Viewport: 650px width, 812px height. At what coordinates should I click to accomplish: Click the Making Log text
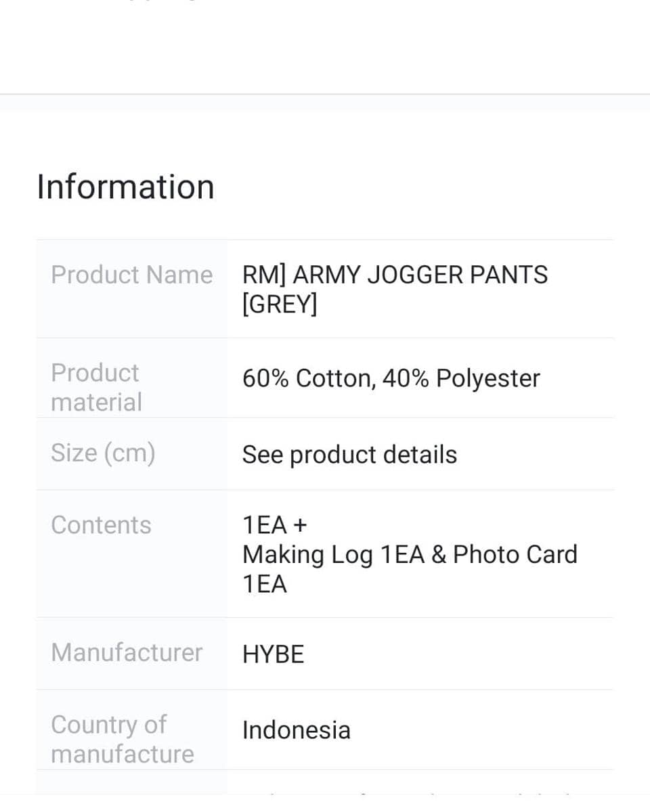(x=307, y=555)
